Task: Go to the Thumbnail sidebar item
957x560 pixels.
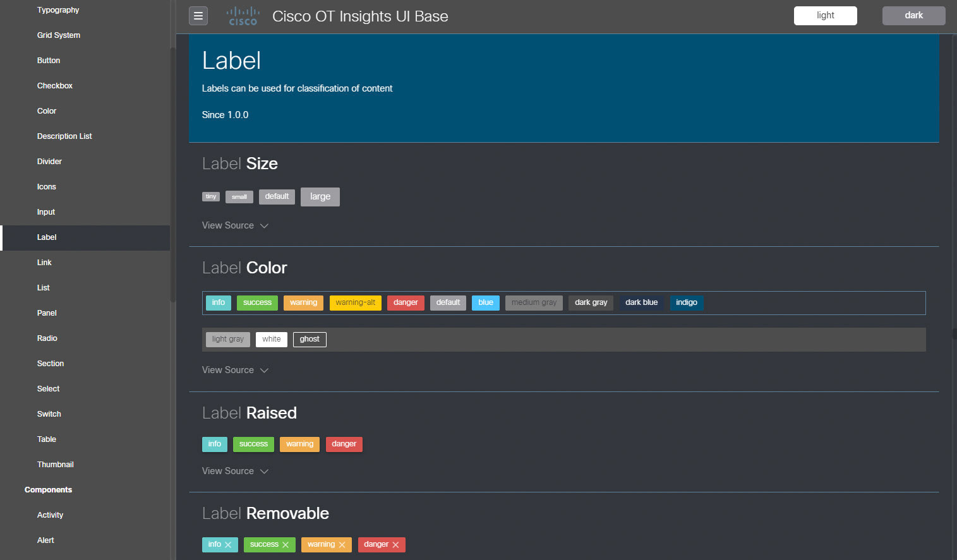Action: 56,465
